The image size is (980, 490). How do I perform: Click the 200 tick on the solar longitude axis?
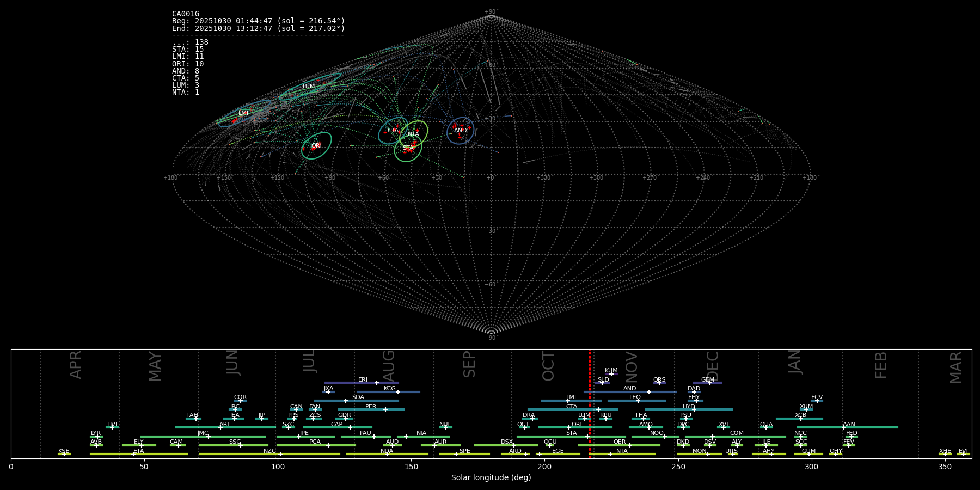pos(544,467)
